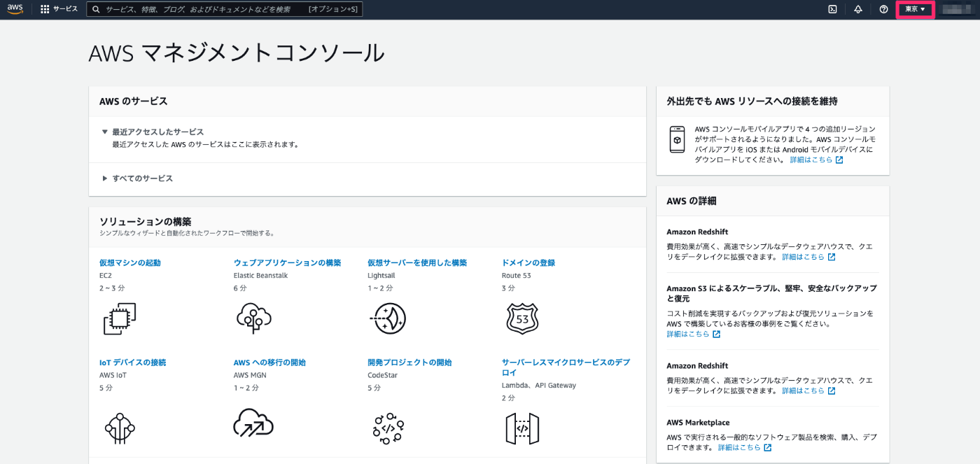Viewport: 980px width, 464px height.
Task: Open 詳細はこちら under AWS Marketplace
Action: pos(745,447)
